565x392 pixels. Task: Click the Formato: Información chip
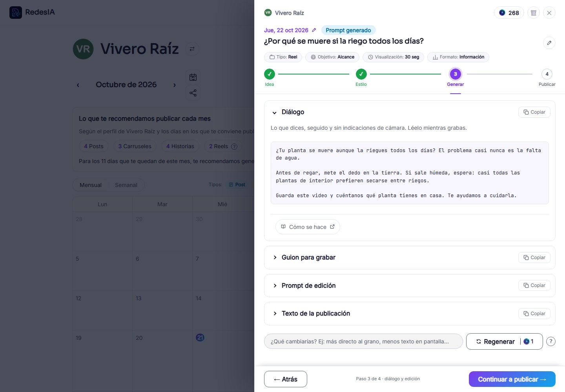click(458, 57)
